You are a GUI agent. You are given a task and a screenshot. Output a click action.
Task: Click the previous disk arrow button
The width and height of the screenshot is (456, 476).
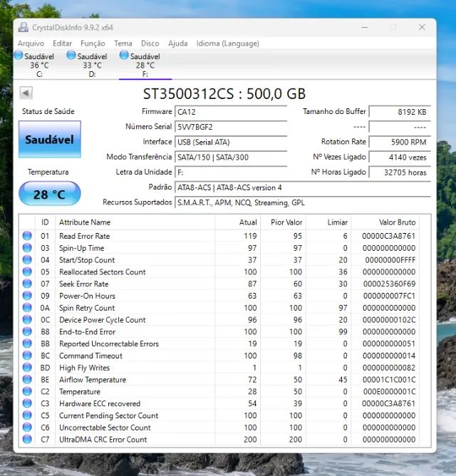click(x=26, y=93)
